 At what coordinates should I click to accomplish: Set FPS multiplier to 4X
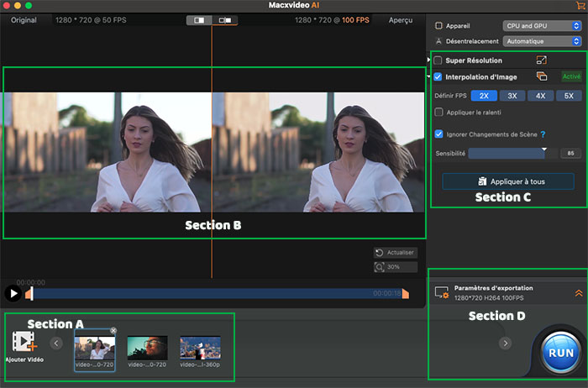tap(540, 96)
